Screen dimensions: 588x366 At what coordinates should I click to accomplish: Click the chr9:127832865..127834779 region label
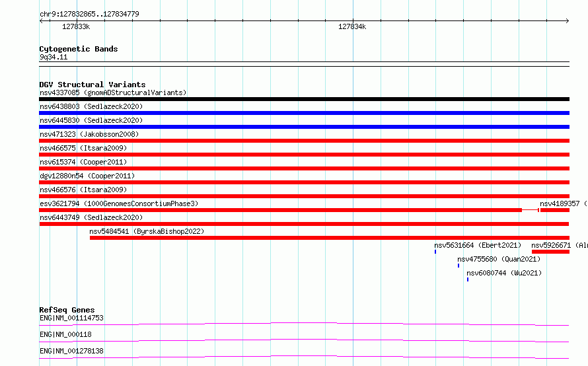click(x=89, y=14)
